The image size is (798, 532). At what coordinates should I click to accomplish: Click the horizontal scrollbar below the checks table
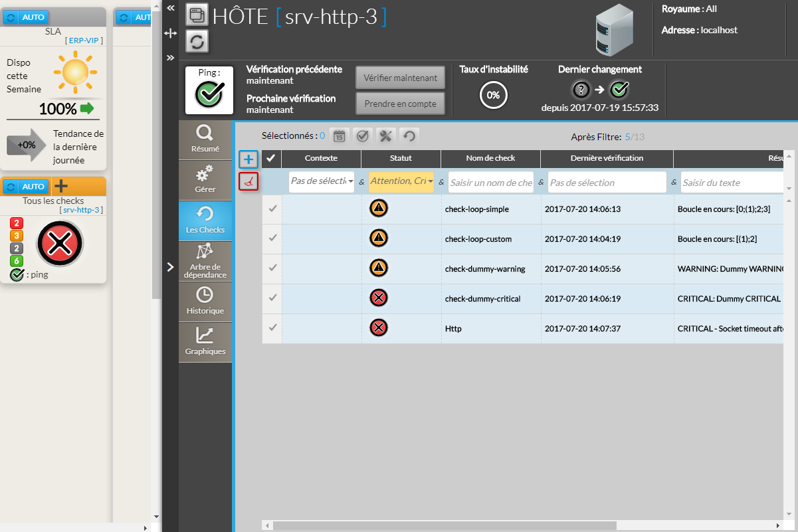click(x=444, y=525)
